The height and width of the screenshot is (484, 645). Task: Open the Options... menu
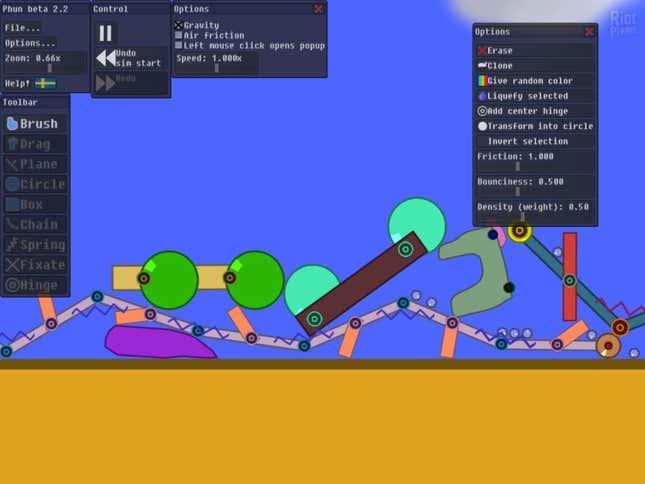(30, 43)
